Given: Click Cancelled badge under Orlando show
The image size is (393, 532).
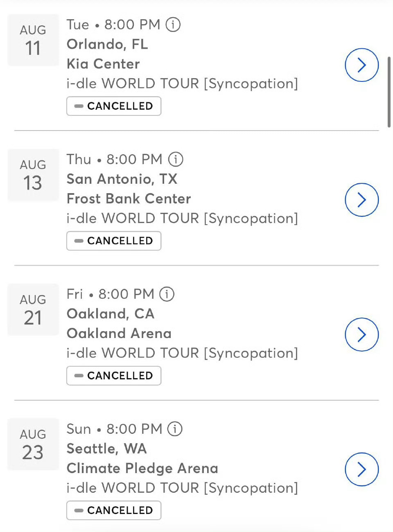Looking at the screenshot, I should point(114,106).
